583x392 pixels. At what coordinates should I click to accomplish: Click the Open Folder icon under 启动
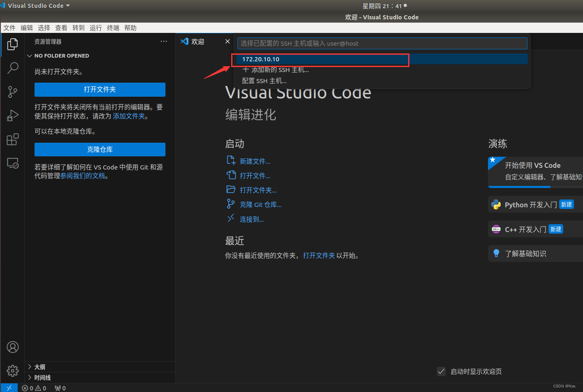[x=231, y=189]
